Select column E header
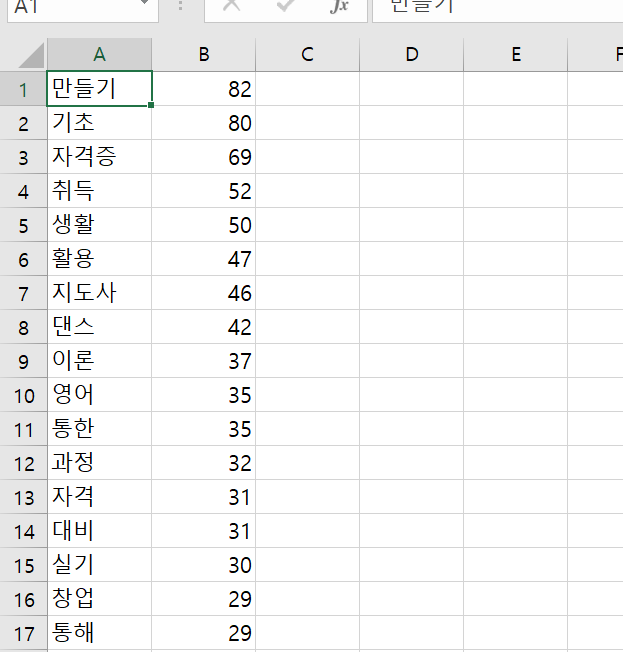The image size is (623, 652). click(515, 54)
